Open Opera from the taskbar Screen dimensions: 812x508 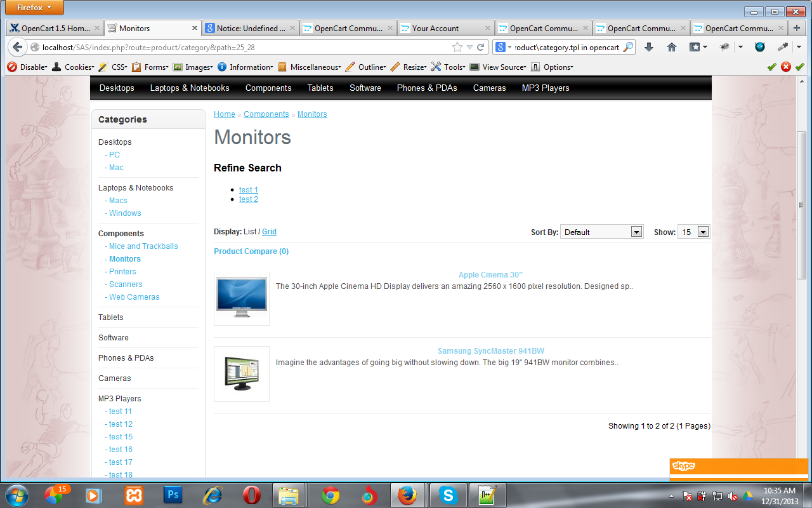tap(251, 495)
